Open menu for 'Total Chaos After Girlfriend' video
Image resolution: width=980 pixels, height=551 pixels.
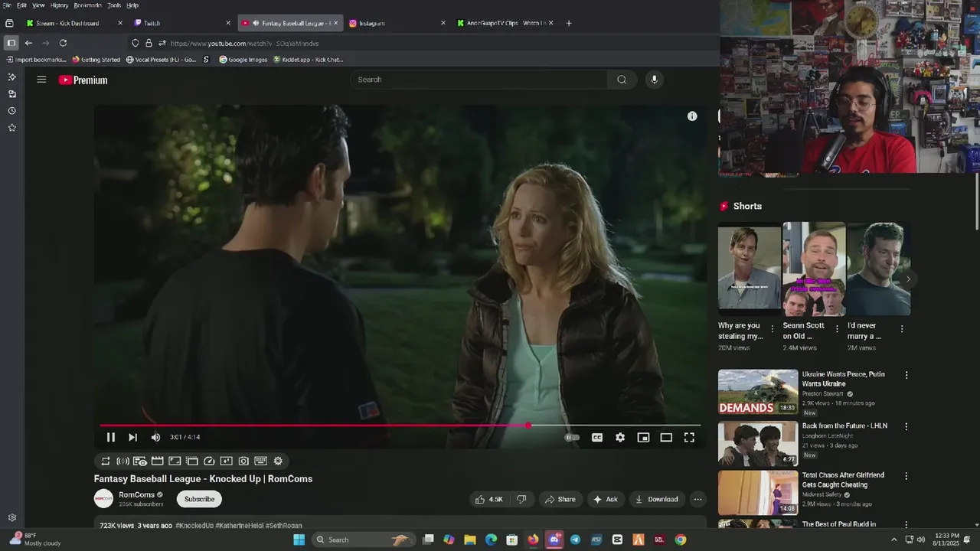(x=906, y=476)
